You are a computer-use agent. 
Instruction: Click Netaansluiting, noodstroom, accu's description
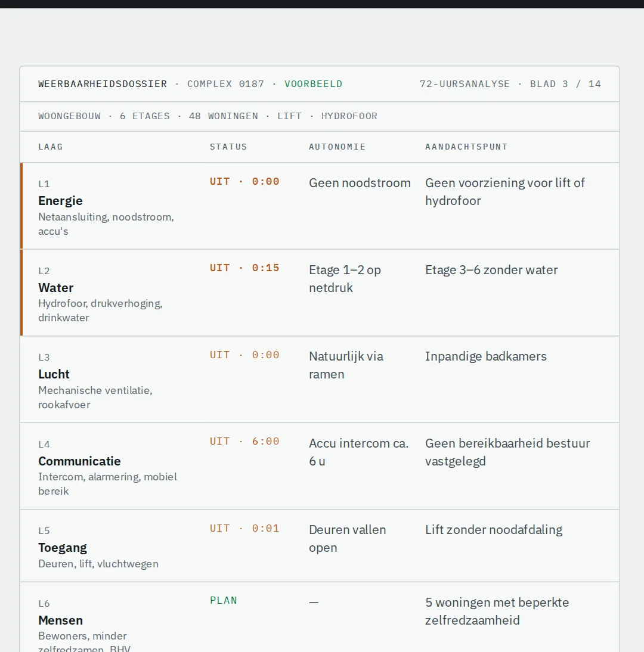coord(106,224)
